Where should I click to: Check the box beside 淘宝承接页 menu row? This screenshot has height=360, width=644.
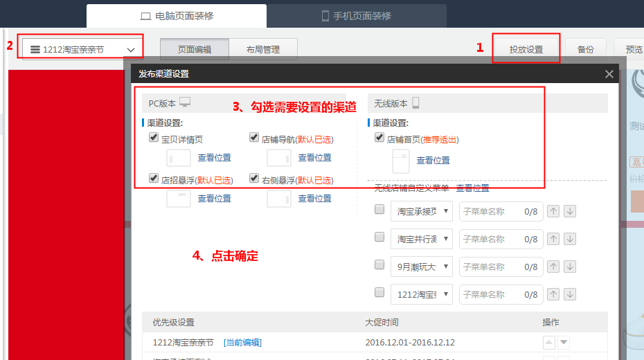click(379, 210)
